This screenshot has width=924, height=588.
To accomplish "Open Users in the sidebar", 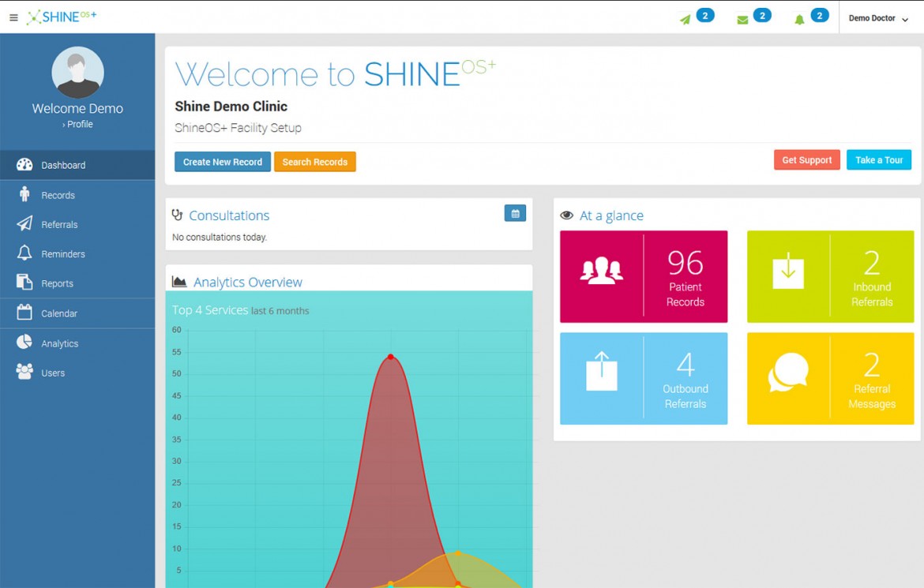I will (77, 373).
